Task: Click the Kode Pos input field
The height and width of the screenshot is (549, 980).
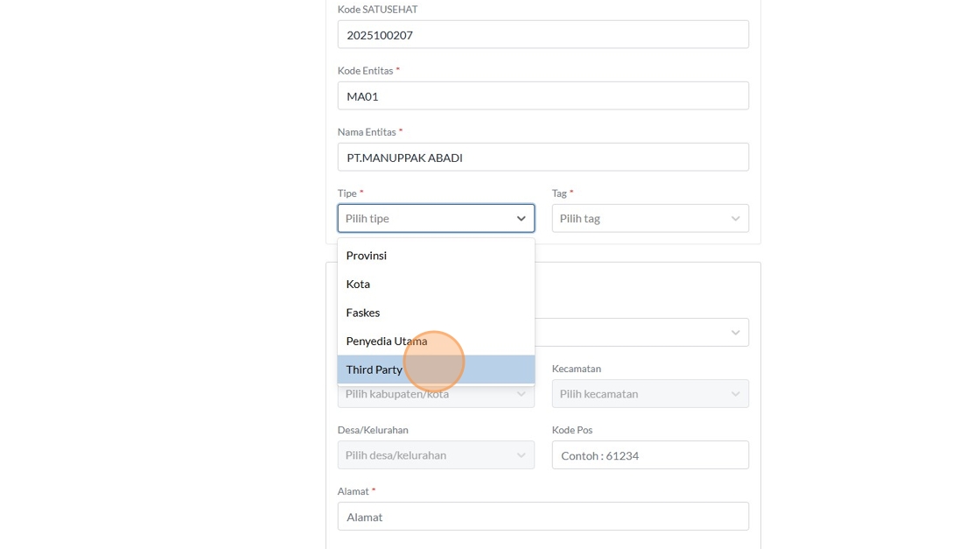Action: click(649, 455)
